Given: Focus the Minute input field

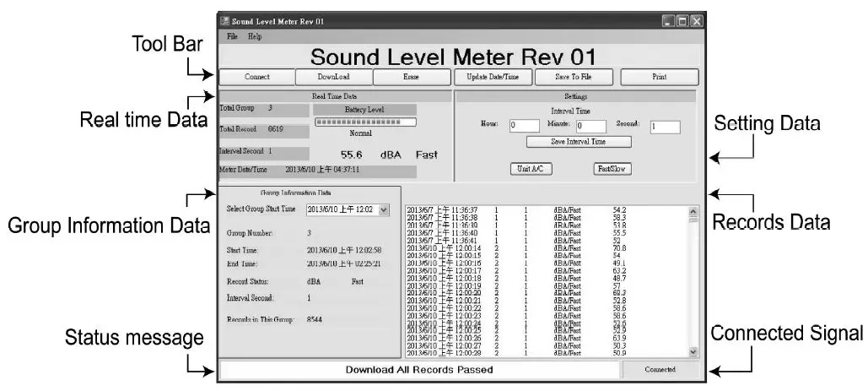Looking at the screenshot, I should [x=590, y=127].
